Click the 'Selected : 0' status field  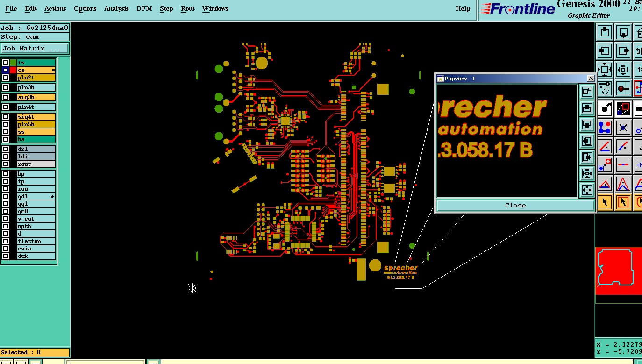35,352
